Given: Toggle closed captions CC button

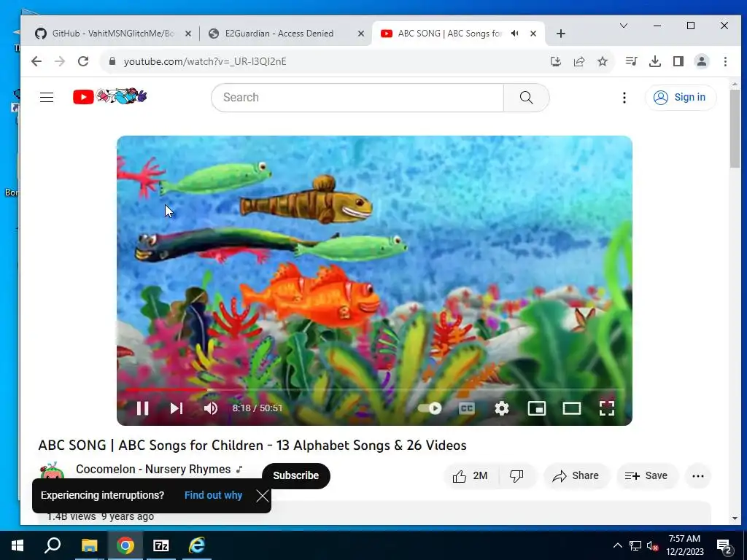Looking at the screenshot, I should [x=466, y=408].
